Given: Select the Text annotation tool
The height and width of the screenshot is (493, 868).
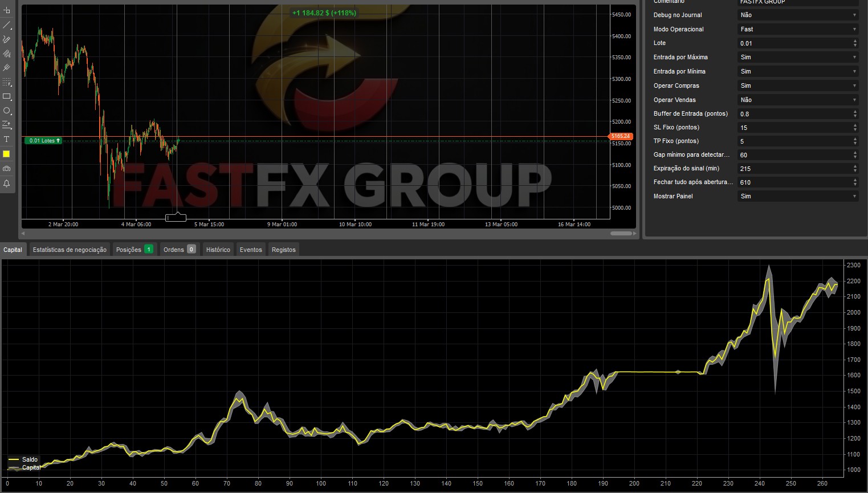Looking at the screenshot, I should tap(7, 138).
